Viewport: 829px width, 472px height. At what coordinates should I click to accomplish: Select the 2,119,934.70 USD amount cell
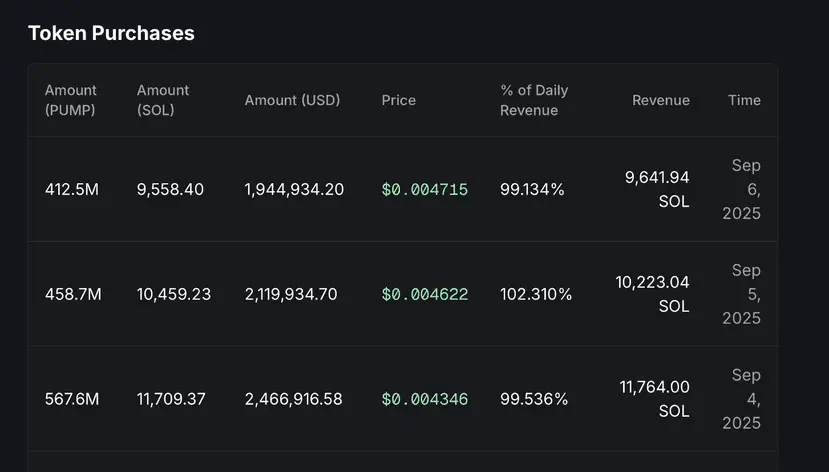coord(291,294)
